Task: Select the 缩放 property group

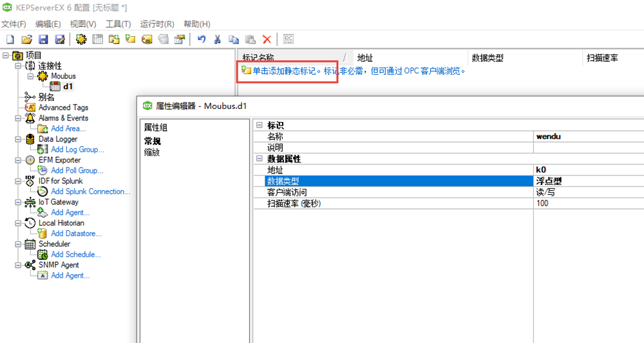Action: [x=151, y=152]
